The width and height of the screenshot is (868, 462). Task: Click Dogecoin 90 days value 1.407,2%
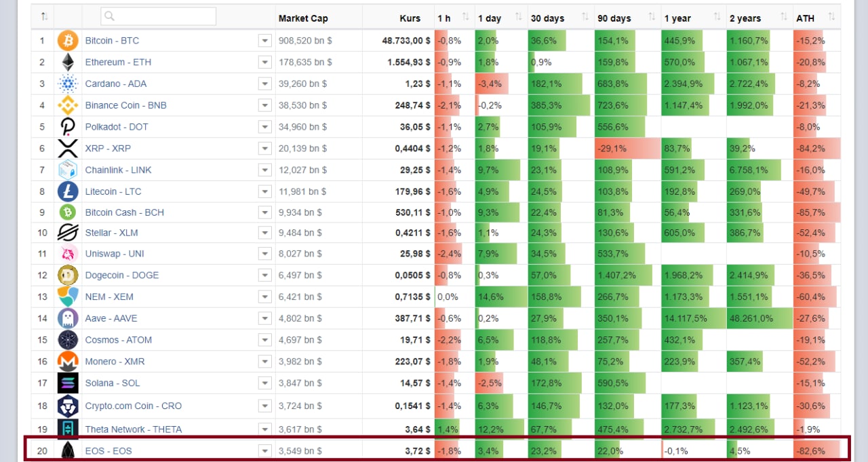pyautogui.click(x=617, y=275)
